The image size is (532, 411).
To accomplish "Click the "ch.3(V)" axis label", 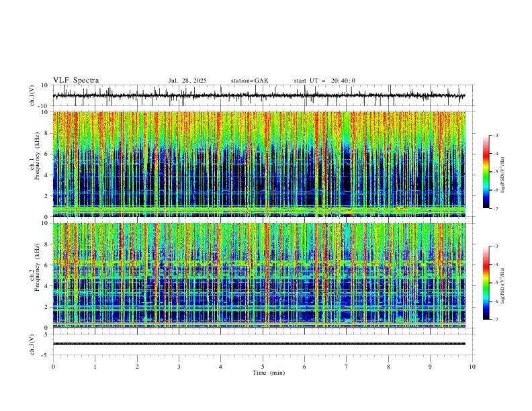I will coord(32,345).
